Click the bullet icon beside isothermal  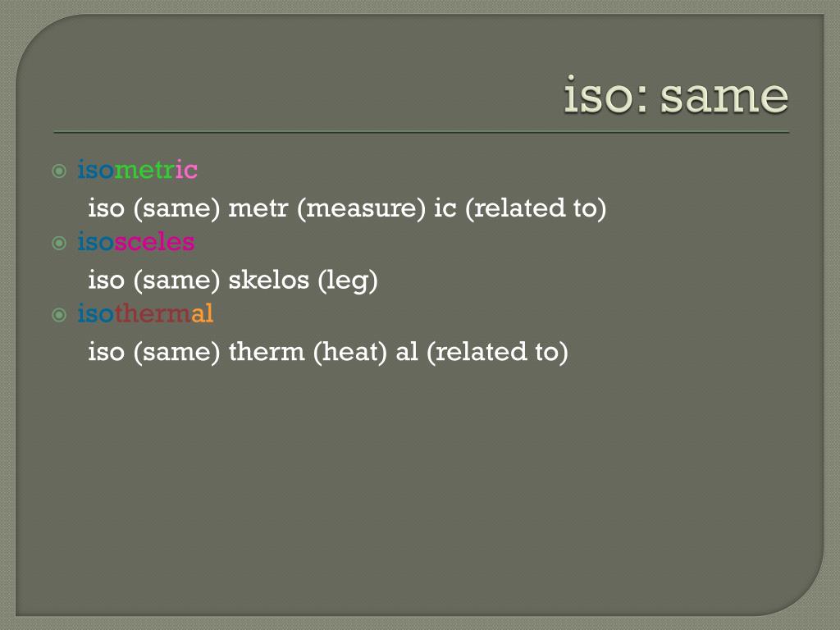coord(59,315)
